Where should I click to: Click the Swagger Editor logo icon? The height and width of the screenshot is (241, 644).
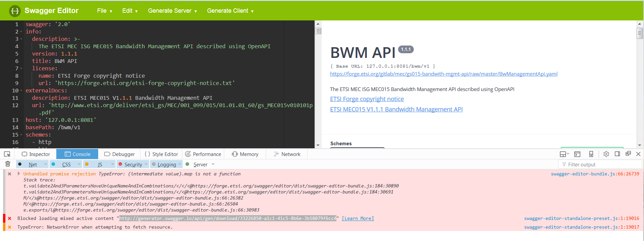[15, 11]
